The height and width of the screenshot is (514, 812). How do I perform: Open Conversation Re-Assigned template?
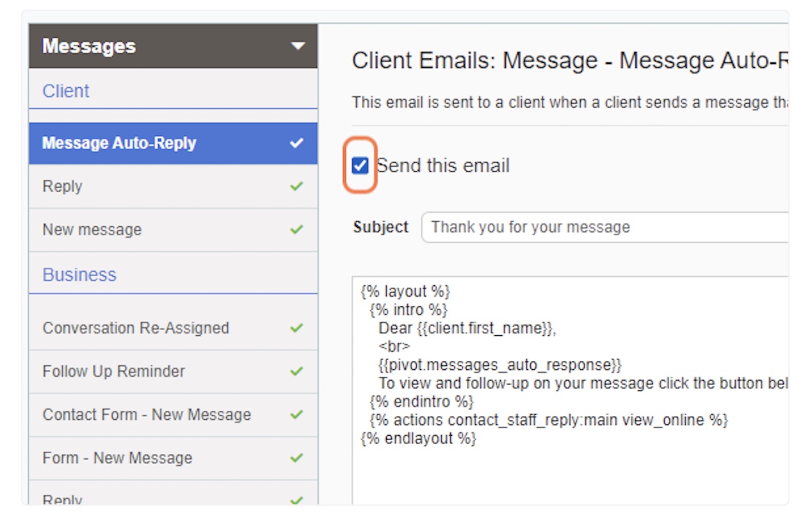(173, 328)
